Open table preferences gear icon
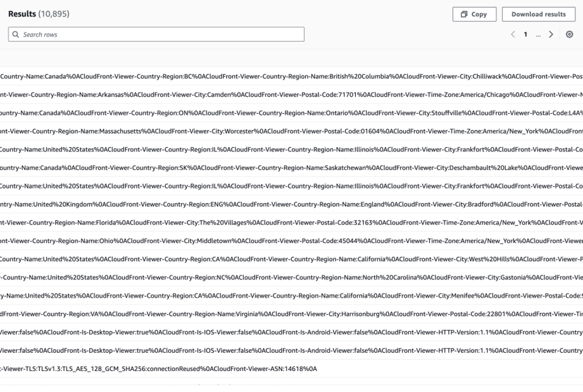The image size is (583, 392). click(569, 34)
